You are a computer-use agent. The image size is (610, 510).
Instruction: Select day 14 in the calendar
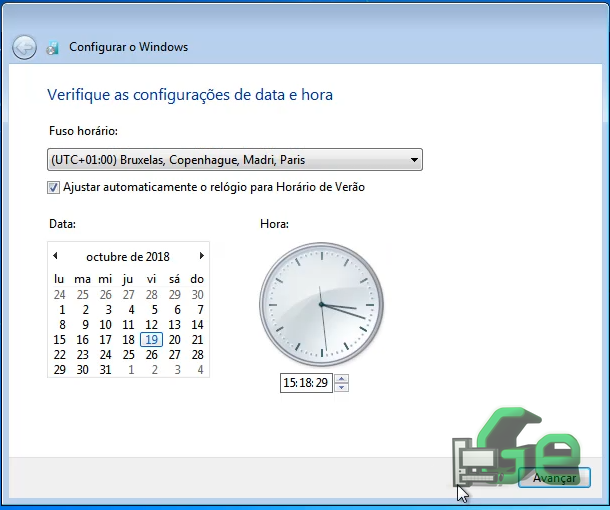coord(197,325)
